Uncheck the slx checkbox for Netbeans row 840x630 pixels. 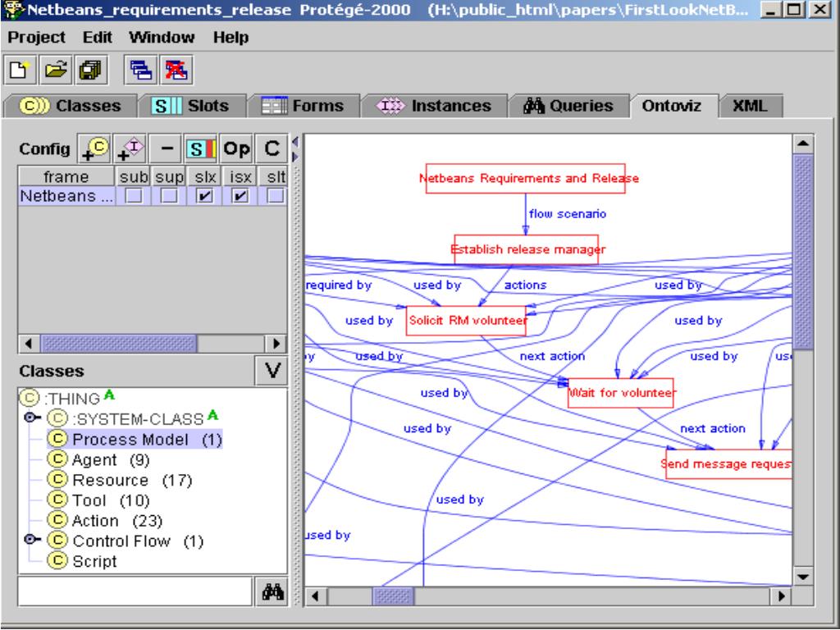[204, 196]
